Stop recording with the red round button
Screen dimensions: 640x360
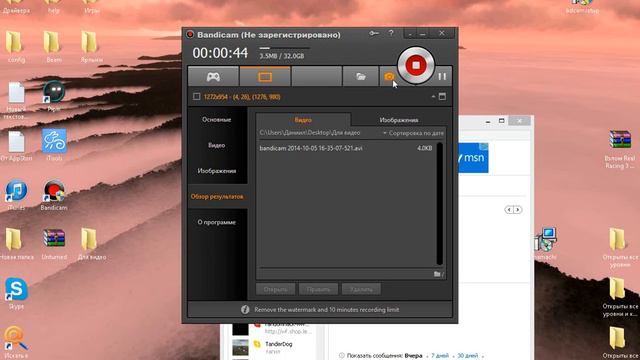tap(416, 65)
